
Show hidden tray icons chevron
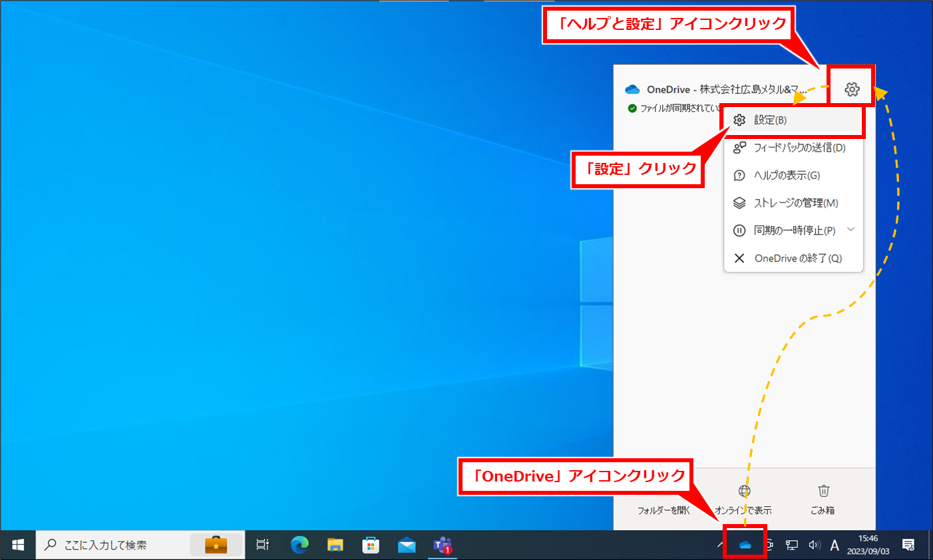[720, 545]
